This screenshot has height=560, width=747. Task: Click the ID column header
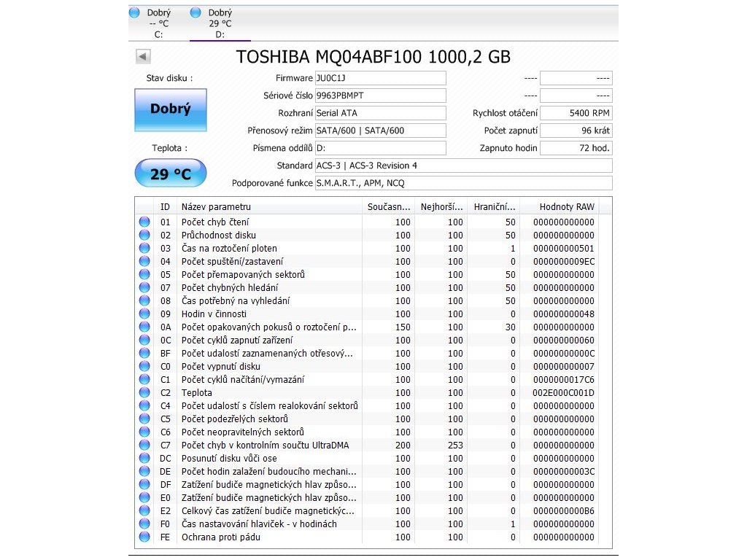[x=165, y=207]
